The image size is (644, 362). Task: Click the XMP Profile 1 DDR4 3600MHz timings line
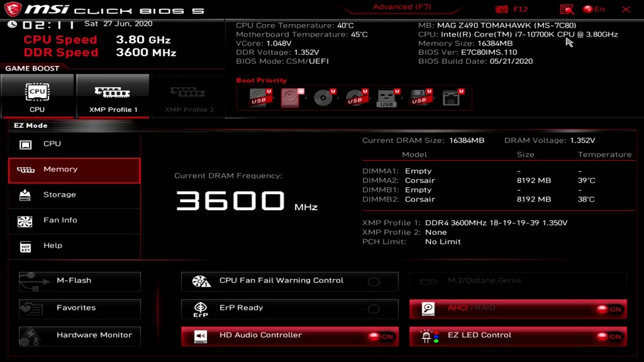pyautogui.click(x=465, y=223)
